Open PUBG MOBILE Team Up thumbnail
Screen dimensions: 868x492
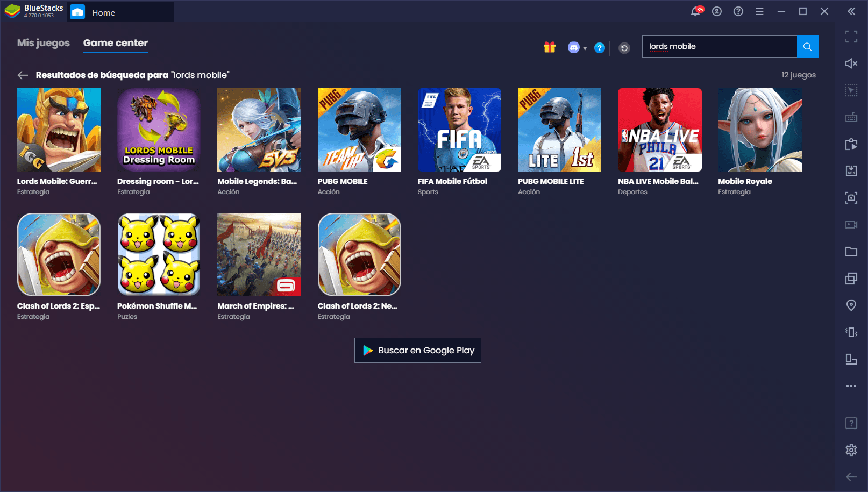point(359,130)
